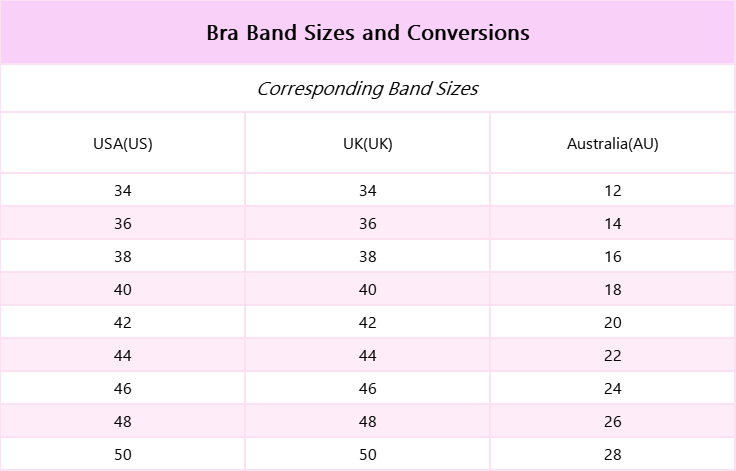736x471 pixels.
Task: Select Australia size 26 cell
Action: (613, 422)
